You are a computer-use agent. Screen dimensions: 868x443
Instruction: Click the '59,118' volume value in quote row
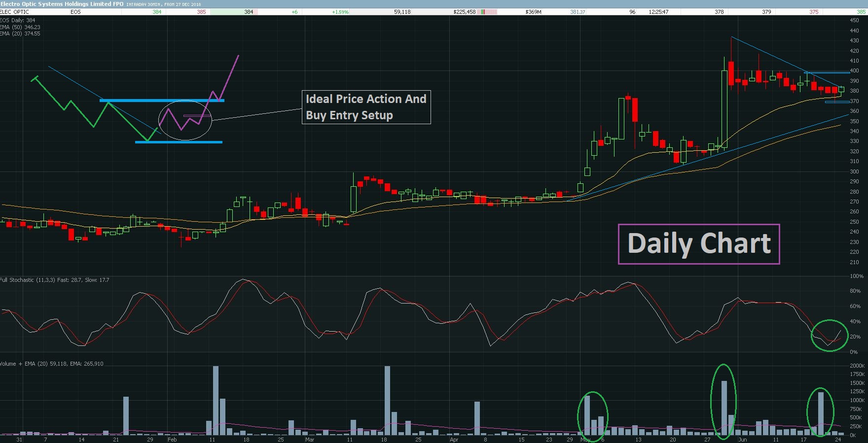click(x=402, y=12)
